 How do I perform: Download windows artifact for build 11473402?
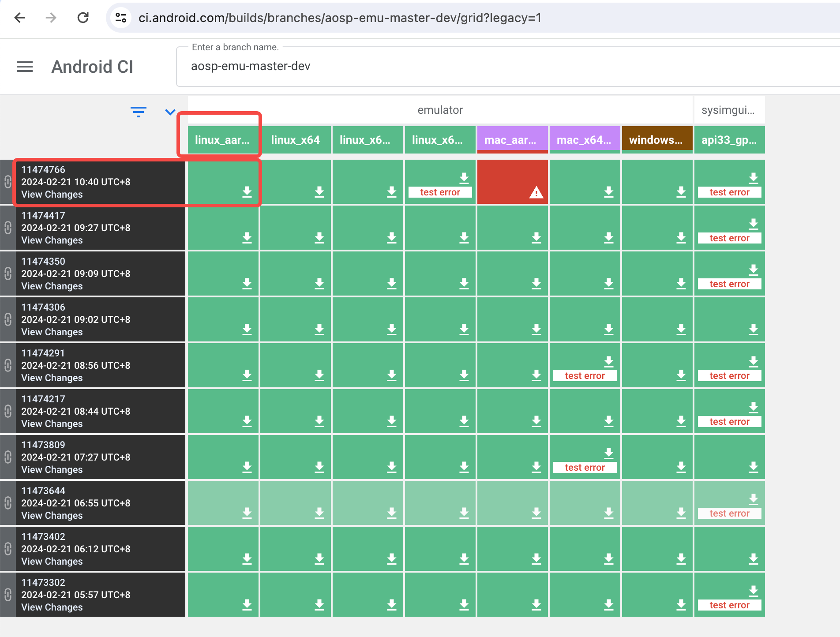(x=681, y=558)
